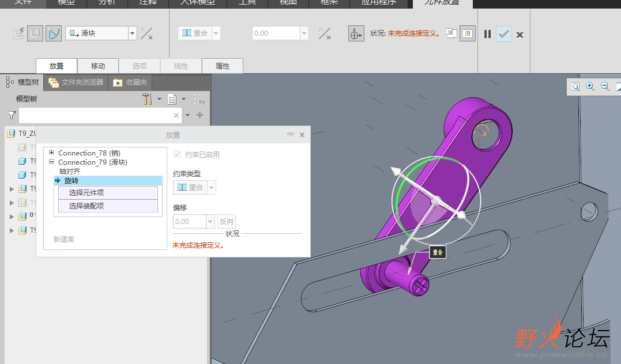Click the zoom in icon in the viewport
This screenshot has width=621, height=364.
tap(590, 86)
